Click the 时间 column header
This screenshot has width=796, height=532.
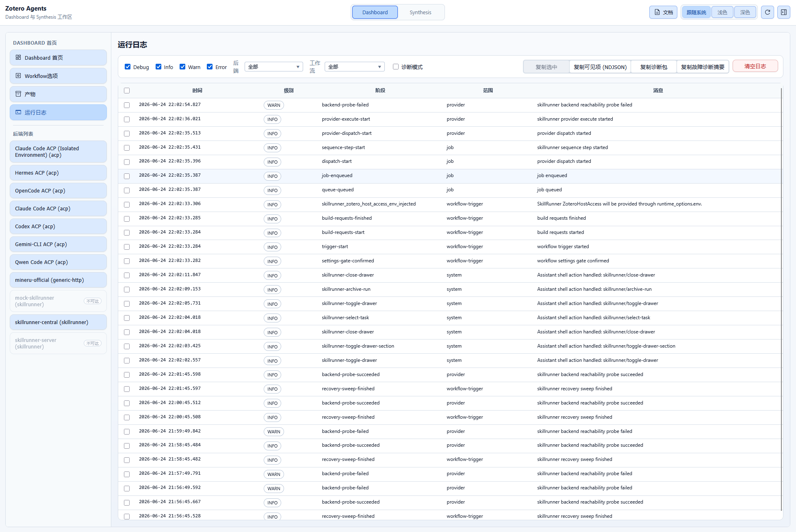coord(197,91)
